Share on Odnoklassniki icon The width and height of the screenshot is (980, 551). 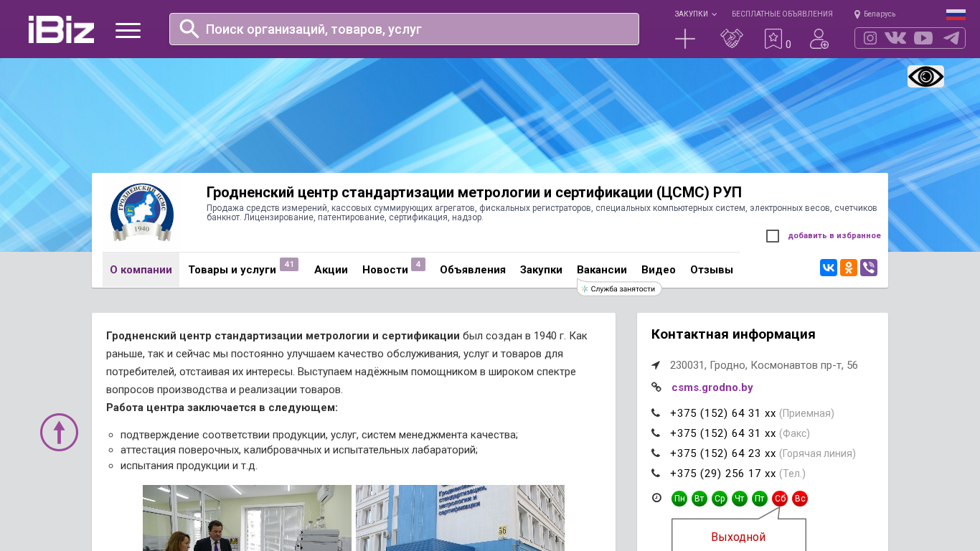click(849, 268)
